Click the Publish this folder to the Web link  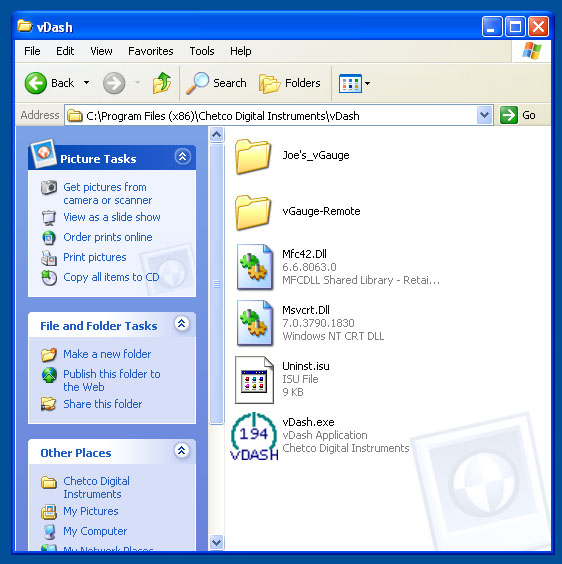coord(112,381)
